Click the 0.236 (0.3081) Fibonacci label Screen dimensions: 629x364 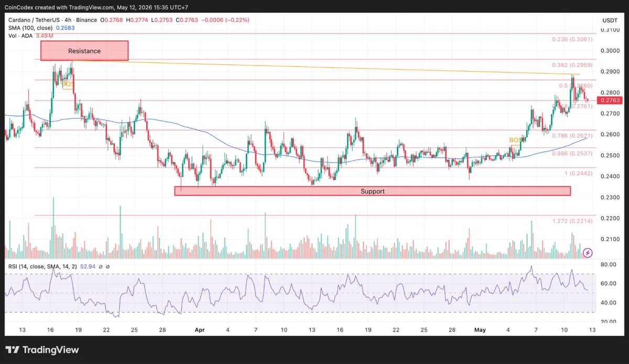point(572,39)
